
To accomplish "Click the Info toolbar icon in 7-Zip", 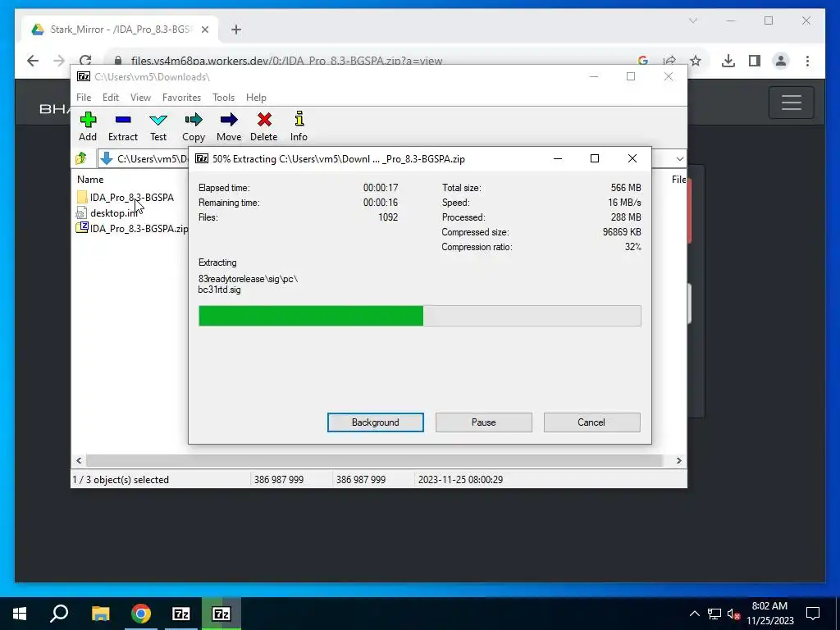I will (x=299, y=126).
